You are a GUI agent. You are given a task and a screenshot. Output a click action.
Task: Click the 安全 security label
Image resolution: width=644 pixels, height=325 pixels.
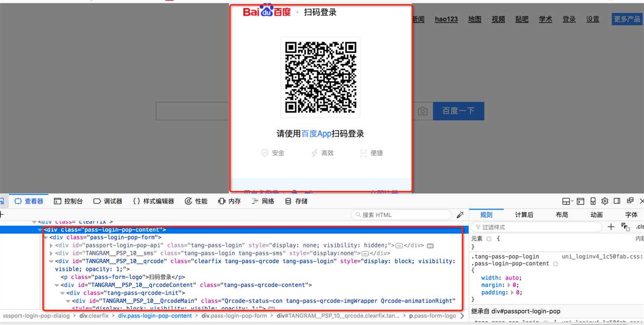(x=278, y=153)
